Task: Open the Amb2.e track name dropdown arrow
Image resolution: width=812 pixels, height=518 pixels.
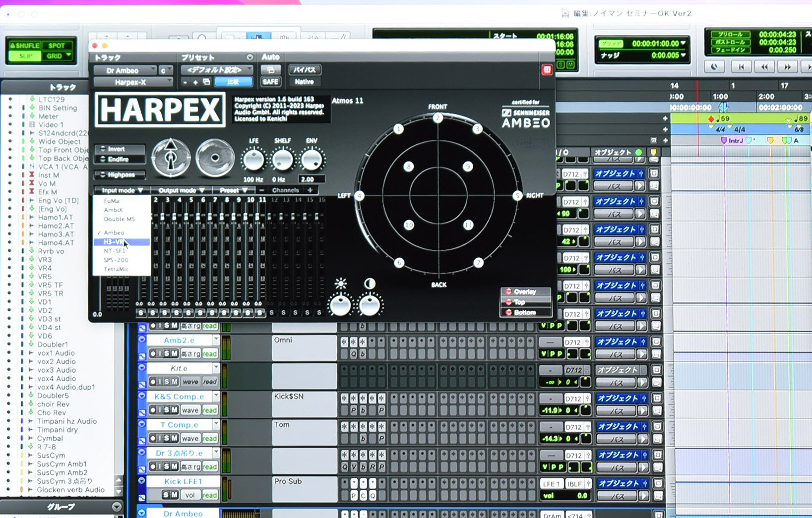Action: coord(216,340)
